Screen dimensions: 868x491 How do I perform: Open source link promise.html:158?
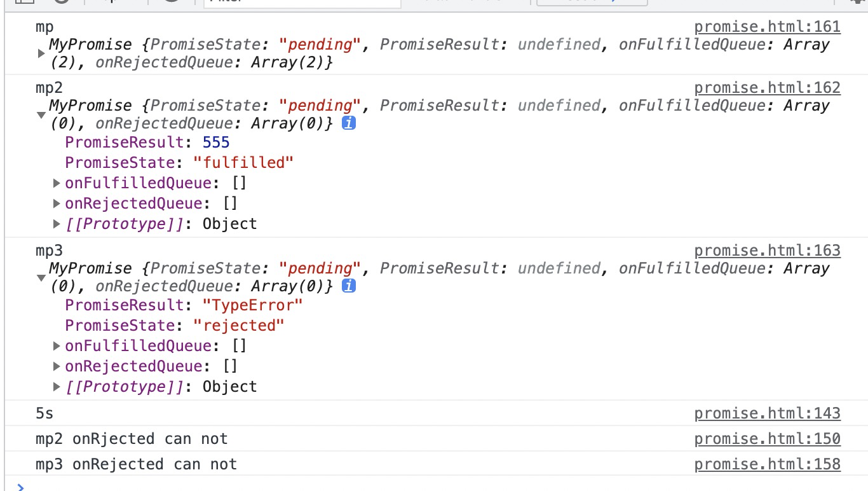(767, 464)
